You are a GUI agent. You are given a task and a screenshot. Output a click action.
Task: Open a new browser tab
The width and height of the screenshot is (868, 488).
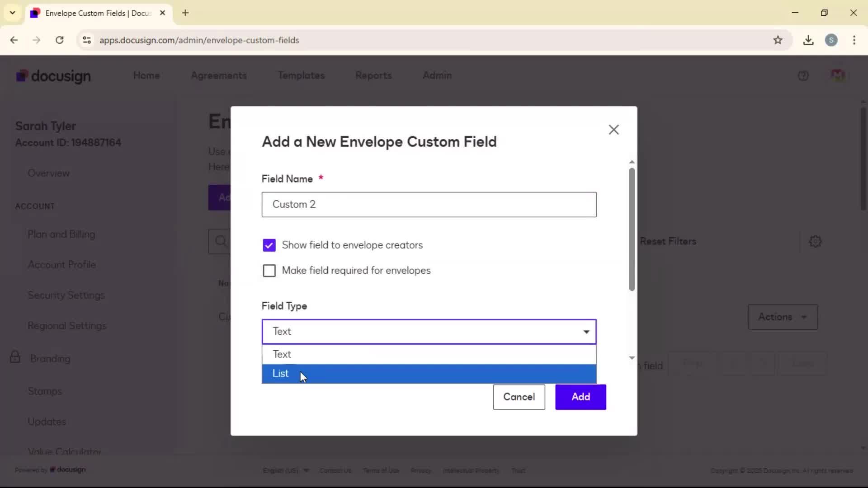(x=185, y=13)
